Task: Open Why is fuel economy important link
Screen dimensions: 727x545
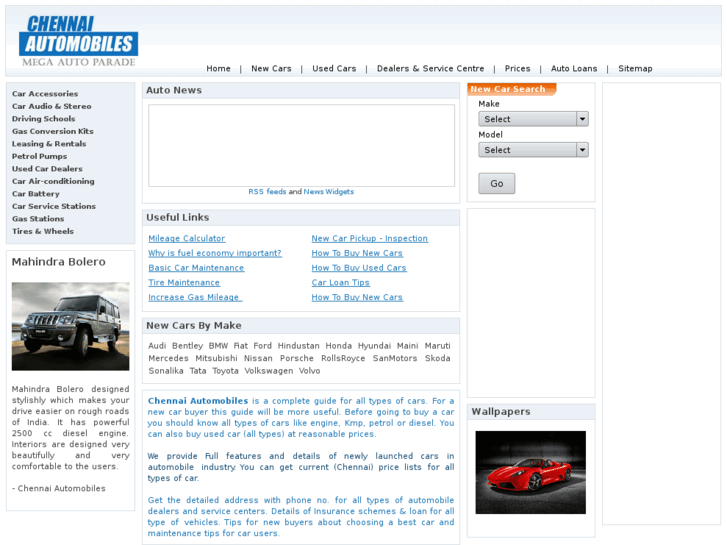Action: tap(215, 253)
